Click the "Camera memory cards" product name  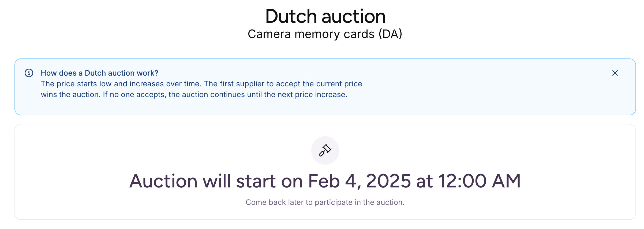click(x=311, y=34)
